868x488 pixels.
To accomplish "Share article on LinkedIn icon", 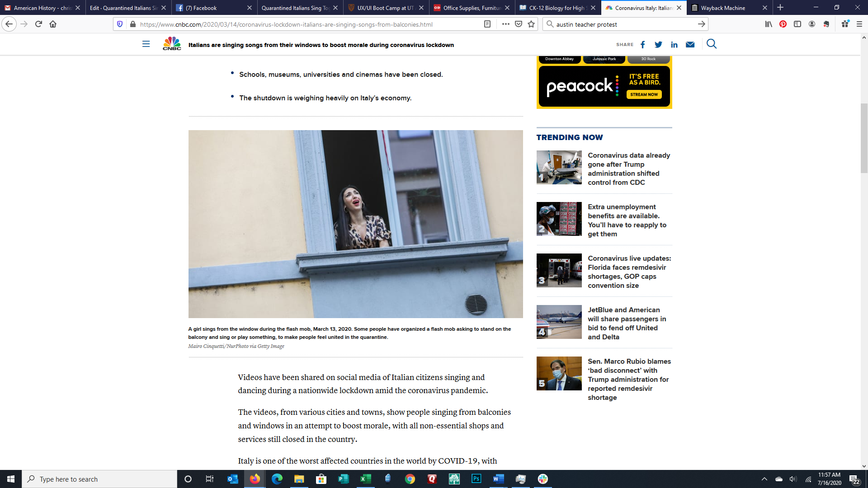I will tap(674, 44).
